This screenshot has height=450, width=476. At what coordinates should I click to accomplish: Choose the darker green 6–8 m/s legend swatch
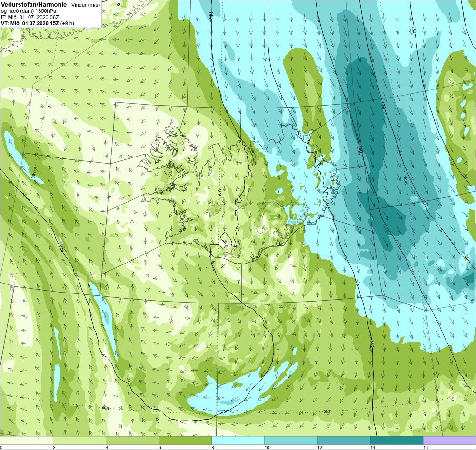pyautogui.click(x=185, y=440)
